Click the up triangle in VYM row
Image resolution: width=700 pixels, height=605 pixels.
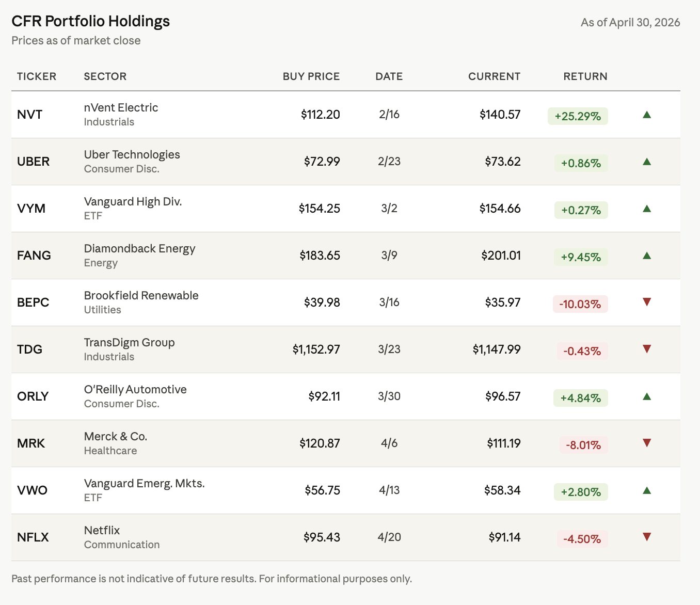(647, 209)
